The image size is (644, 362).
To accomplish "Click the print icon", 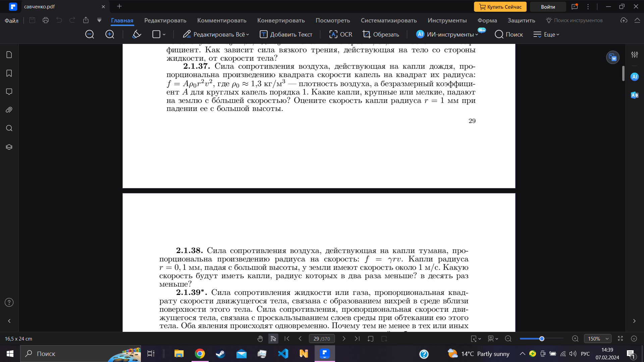I will click(x=46, y=20).
